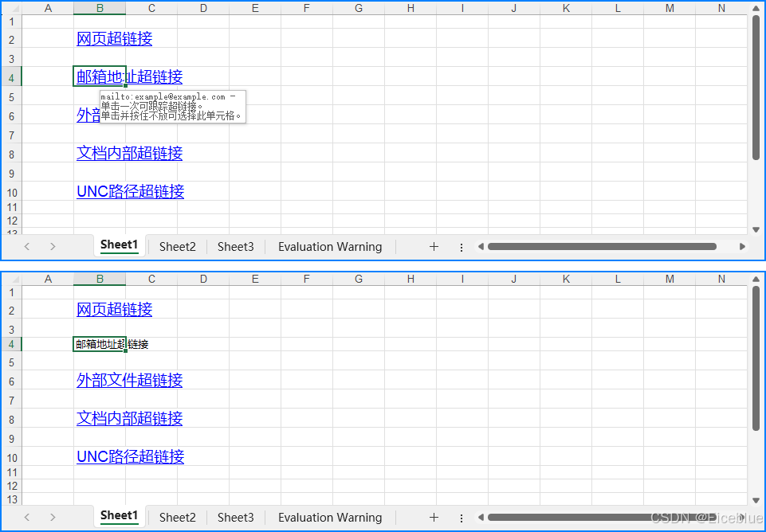The height and width of the screenshot is (532, 766).
Task: Switch to Sheet1 tab in bottom spreadsheet
Action: tap(120, 516)
